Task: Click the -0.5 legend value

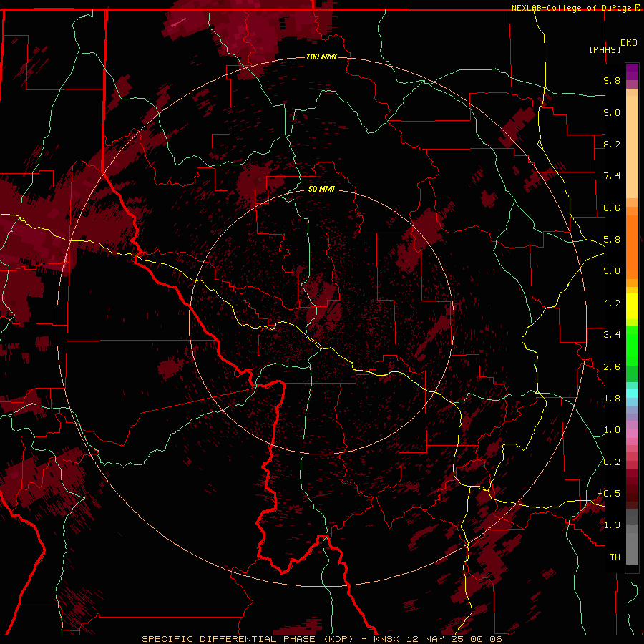Action: click(609, 494)
